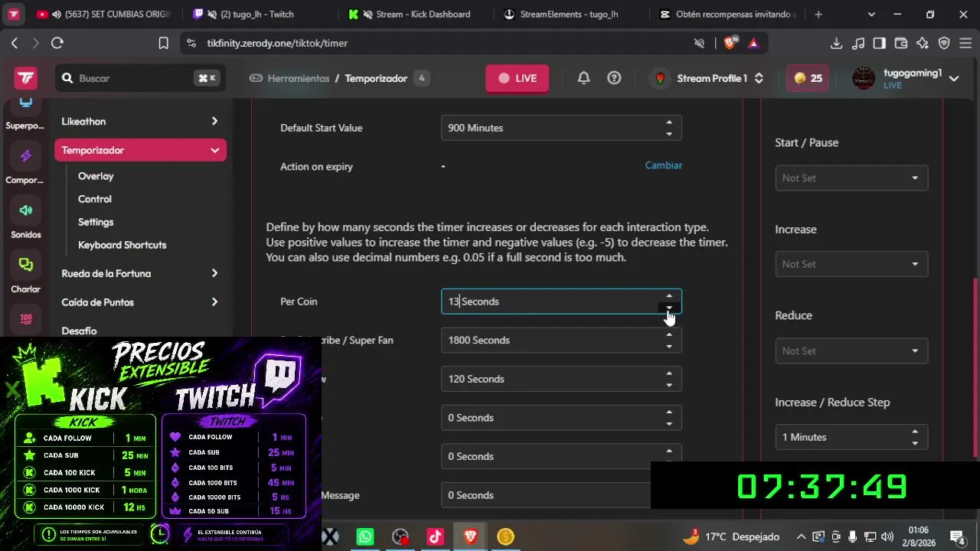
Task: Open a new browser tab
Action: tap(818, 14)
